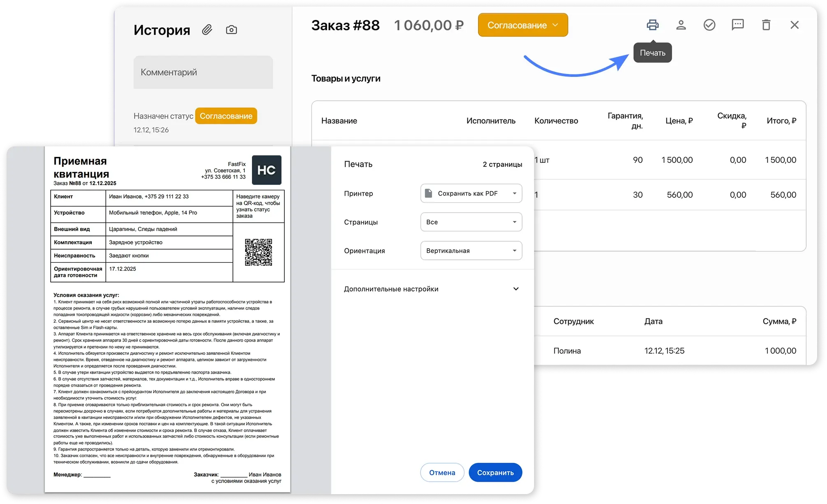Click into the Комментарий field
The image size is (827, 504).
(203, 72)
